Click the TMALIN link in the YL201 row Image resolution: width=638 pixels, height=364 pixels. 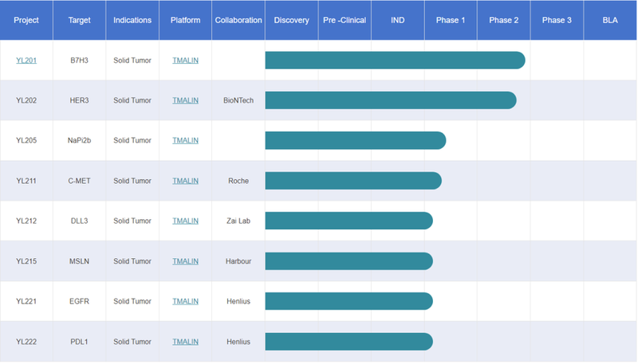(x=185, y=60)
